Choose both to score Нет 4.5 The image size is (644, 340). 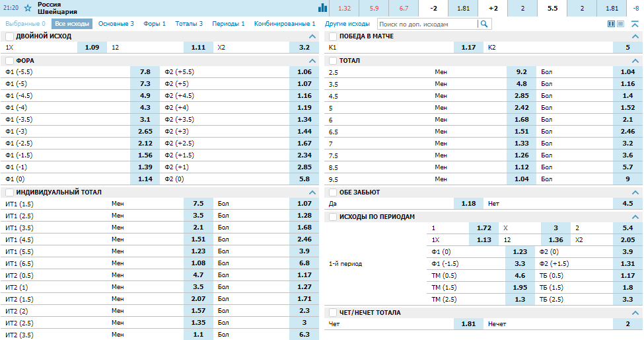pos(627,204)
